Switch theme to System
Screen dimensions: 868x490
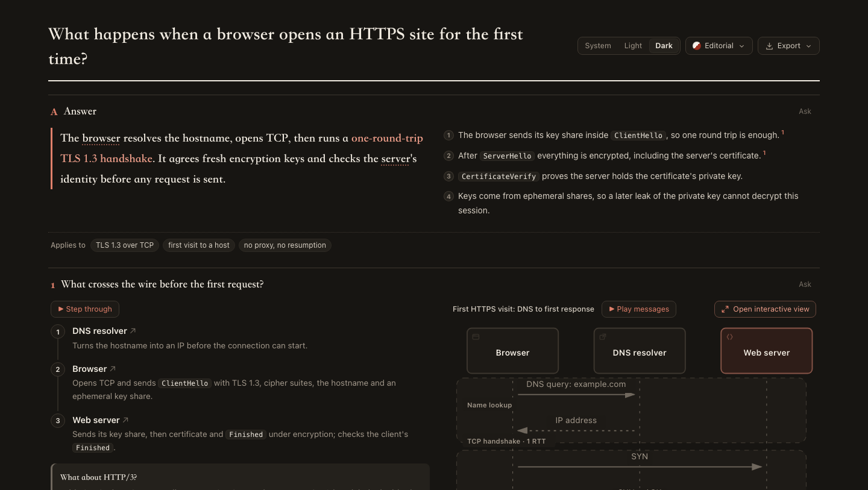[x=597, y=46]
